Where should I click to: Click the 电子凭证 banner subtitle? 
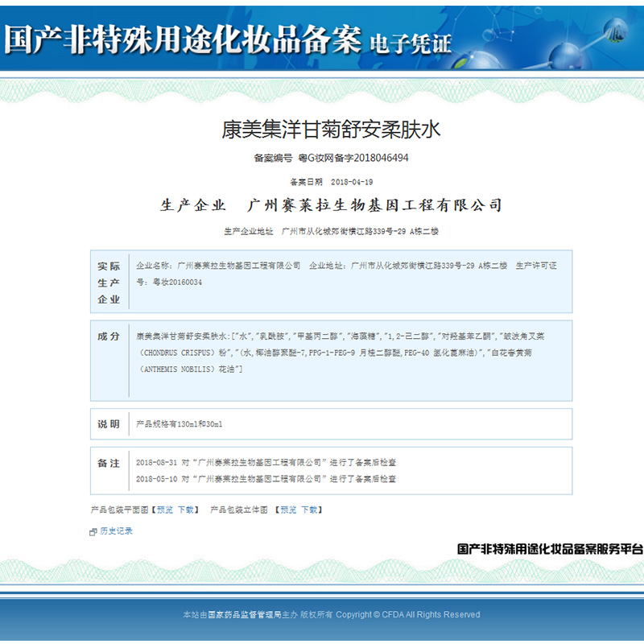tap(411, 44)
